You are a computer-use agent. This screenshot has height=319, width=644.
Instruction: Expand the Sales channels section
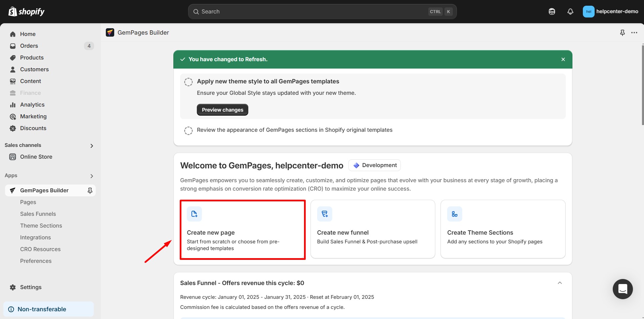(x=91, y=146)
